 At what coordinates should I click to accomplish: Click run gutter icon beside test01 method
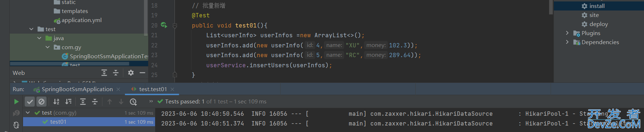coord(164,25)
